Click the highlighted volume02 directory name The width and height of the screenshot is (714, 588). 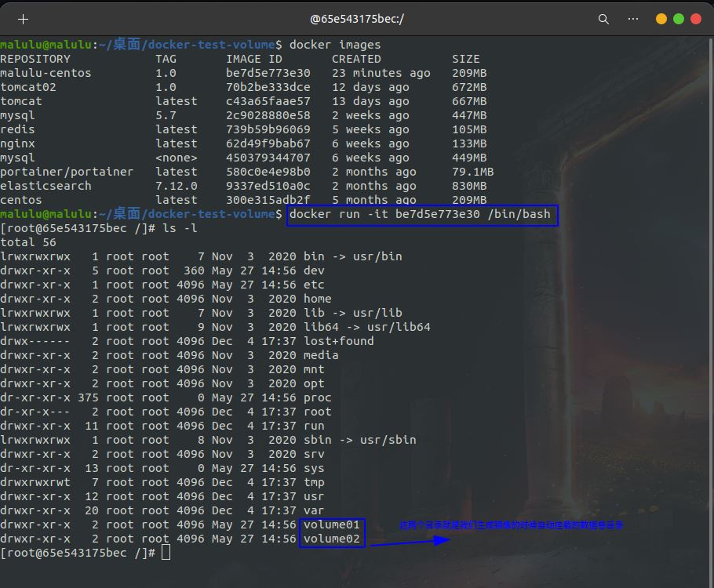click(x=332, y=539)
